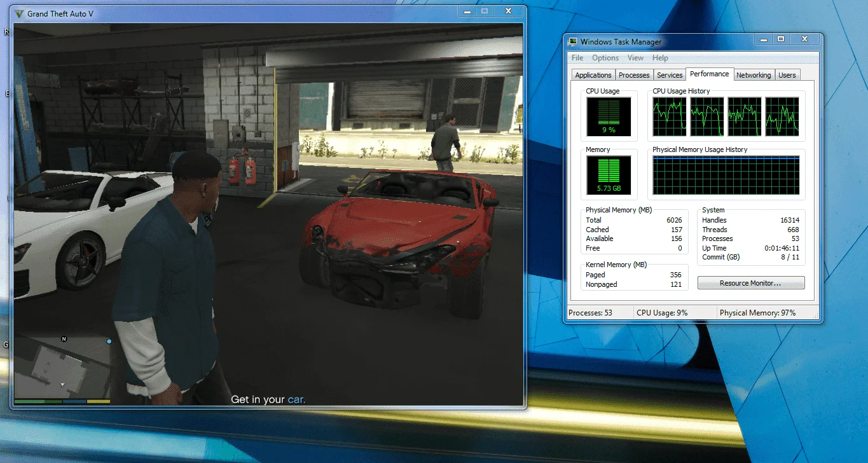Minimize the Grand Theft Auto V window

point(467,11)
